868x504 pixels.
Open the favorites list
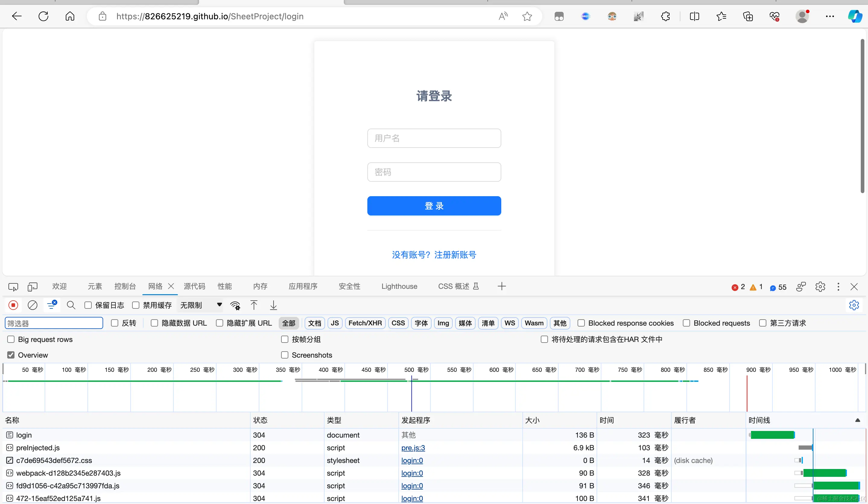coord(721,16)
